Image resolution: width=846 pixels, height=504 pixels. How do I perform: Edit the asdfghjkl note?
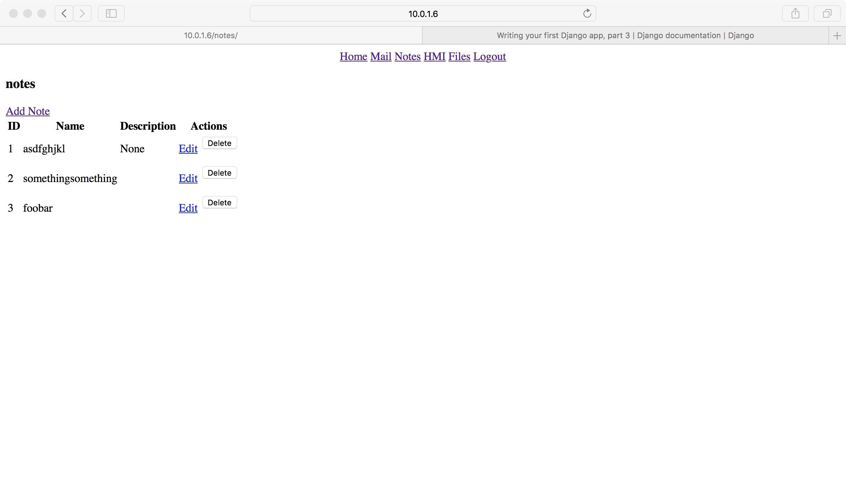tap(188, 149)
